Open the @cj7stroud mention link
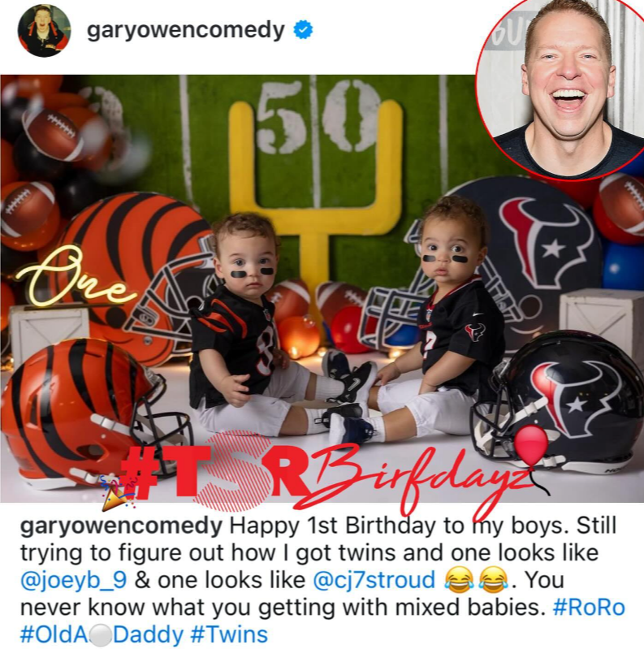The width and height of the screenshot is (644, 649). point(374,580)
